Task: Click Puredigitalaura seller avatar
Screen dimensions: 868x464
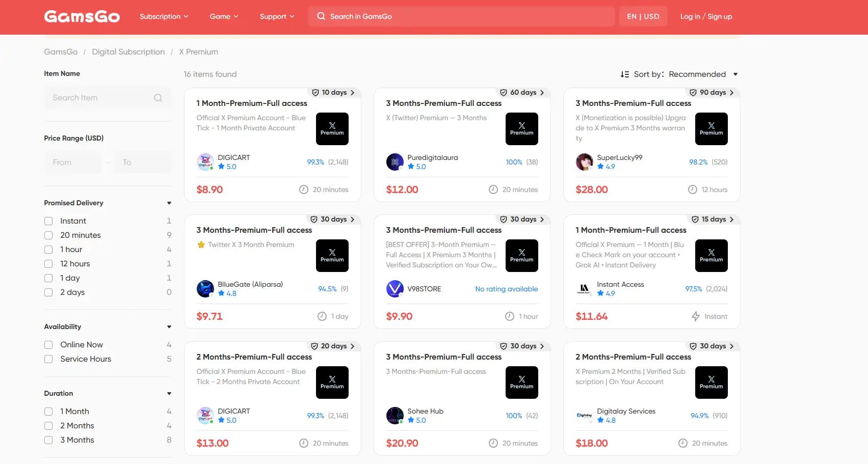Action: pos(394,162)
